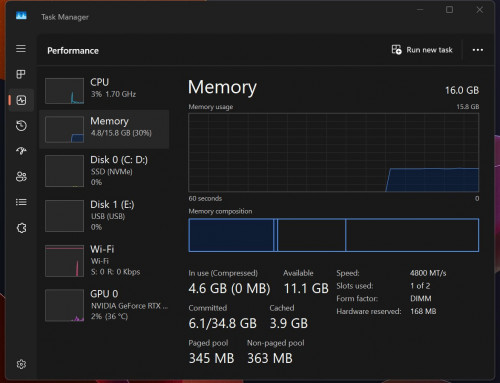The height and width of the screenshot is (383, 500).
Task: Click the Cached value 3.9 GB
Action: [x=289, y=323]
